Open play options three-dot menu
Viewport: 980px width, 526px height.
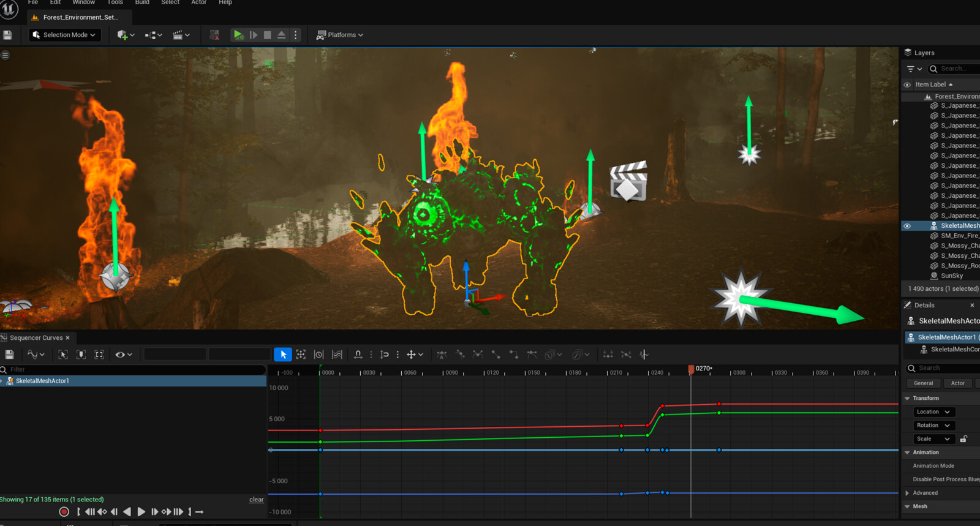(295, 35)
